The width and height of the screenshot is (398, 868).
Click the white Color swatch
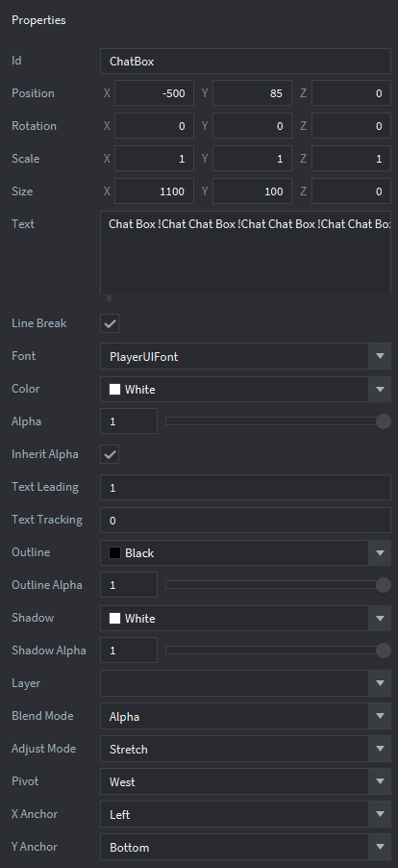[114, 389]
